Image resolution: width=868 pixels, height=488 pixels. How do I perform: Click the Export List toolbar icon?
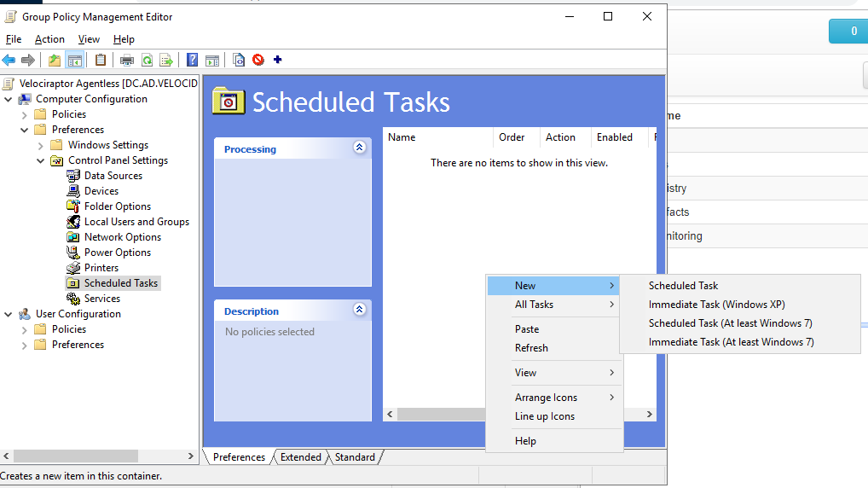coord(166,60)
